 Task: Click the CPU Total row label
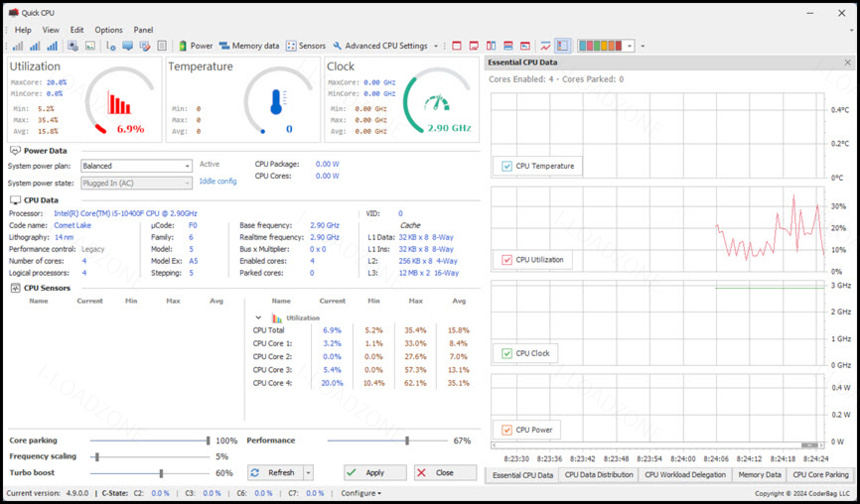pos(269,331)
